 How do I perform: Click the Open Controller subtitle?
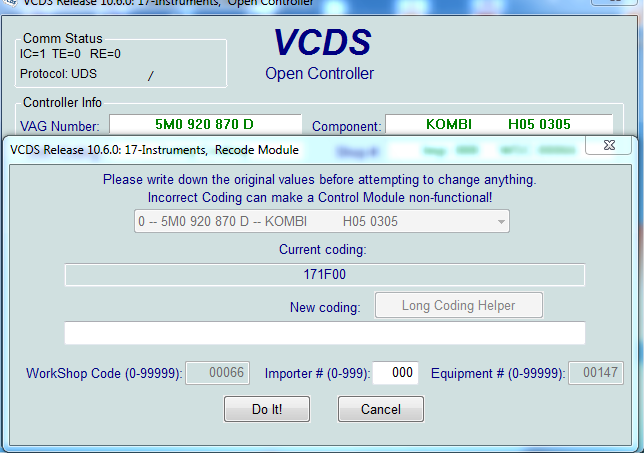(320, 74)
